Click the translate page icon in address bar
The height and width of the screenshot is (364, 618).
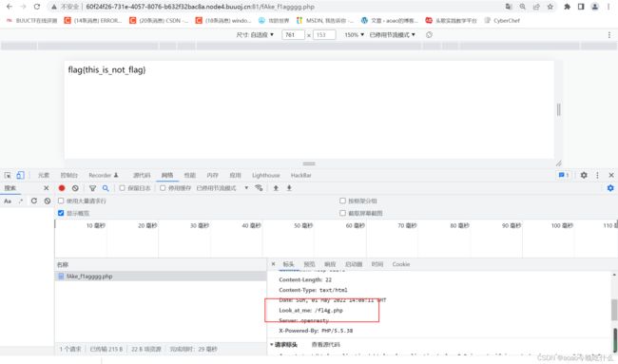(509, 7)
